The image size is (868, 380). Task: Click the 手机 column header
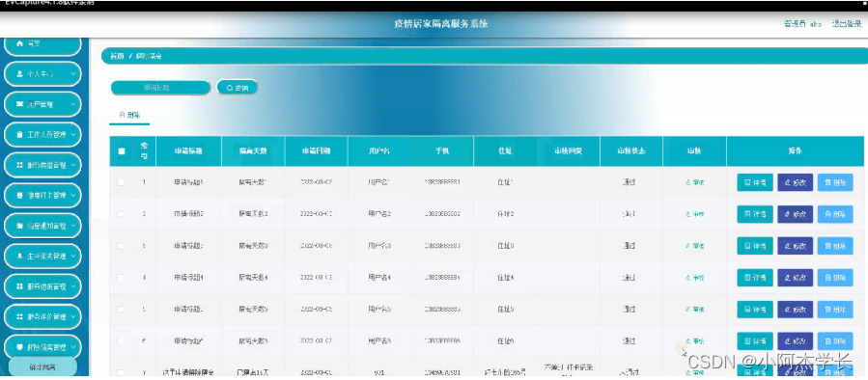(x=442, y=151)
